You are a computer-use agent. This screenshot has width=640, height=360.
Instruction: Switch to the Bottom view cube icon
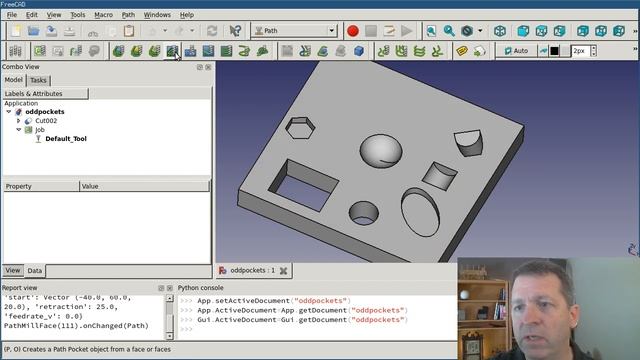(601, 31)
